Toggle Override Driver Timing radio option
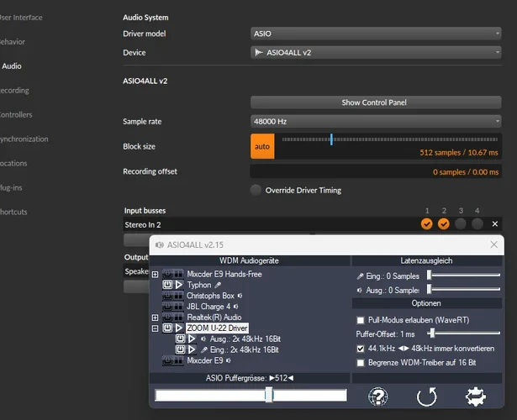Screen dimensions: 517x420 [256, 190]
